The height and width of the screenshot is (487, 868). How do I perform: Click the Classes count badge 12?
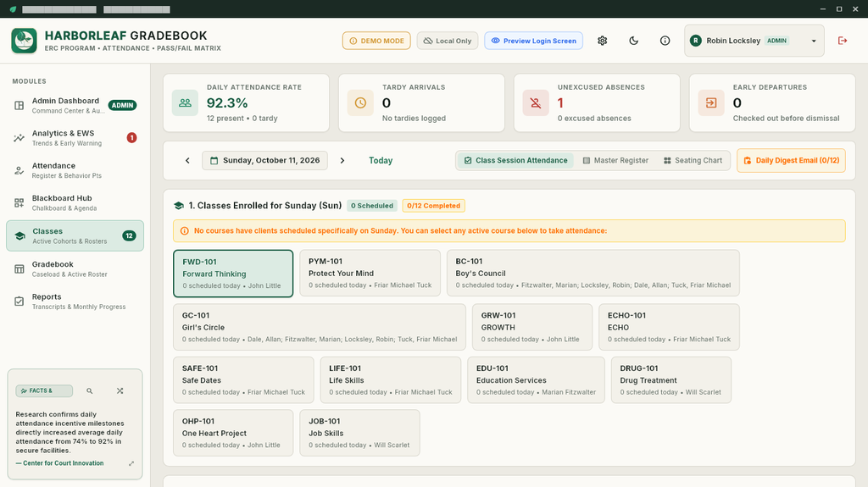click(x=129, y=235)
